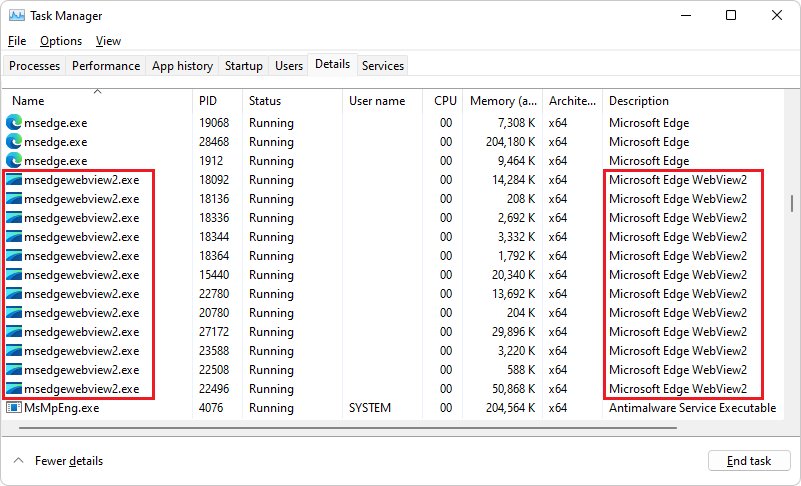Viewport: 801px width, 486px height.
Task: Click the Task Manager title bar icon
Action: click(x=16, y=15)
